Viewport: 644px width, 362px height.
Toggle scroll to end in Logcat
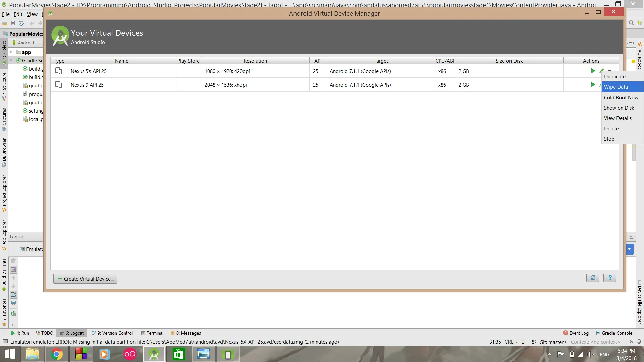13,269
